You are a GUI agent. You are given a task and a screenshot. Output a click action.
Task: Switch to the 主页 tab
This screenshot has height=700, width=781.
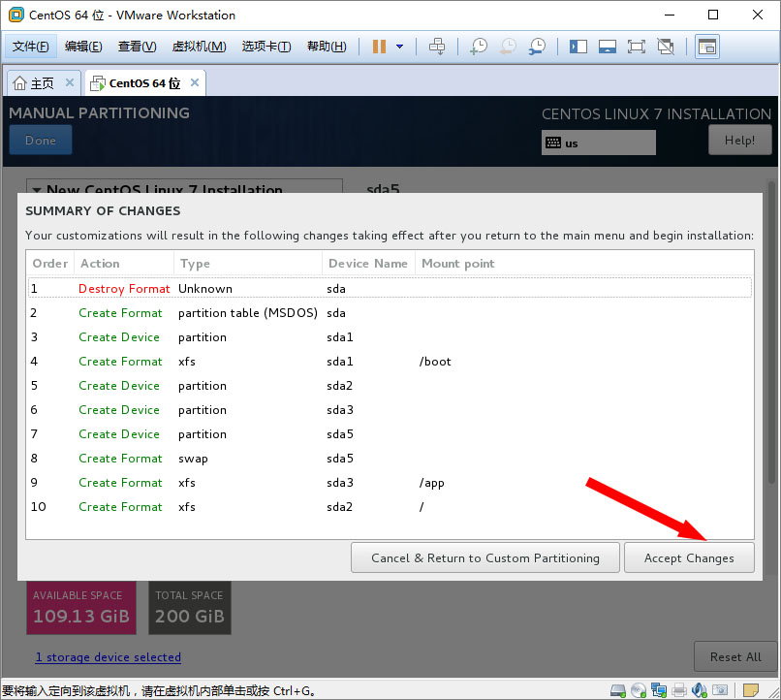click(x=43, y=83)
